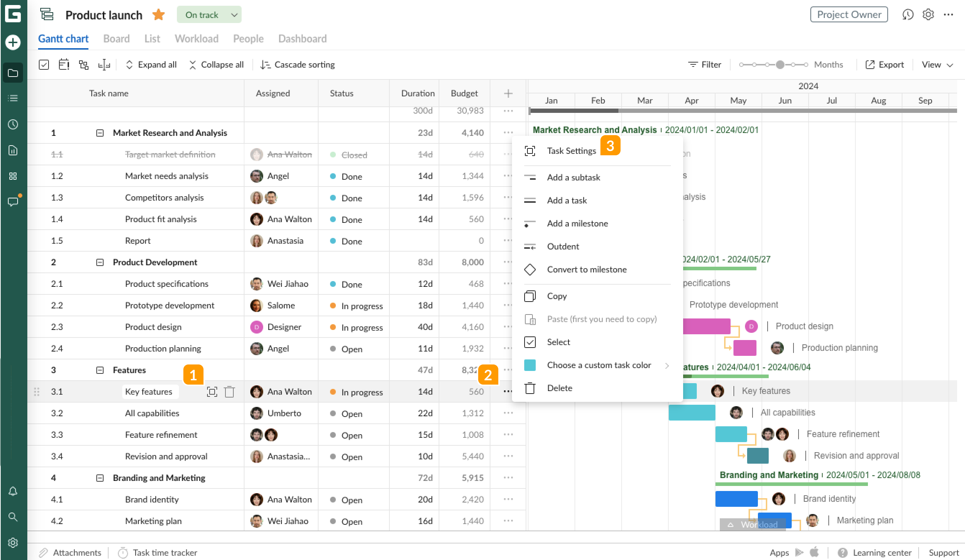The height and width of the screenshot is (560, 965).
Task: Toggle the task checkboxes icon in toolbar
Action: tap(44, 64)
